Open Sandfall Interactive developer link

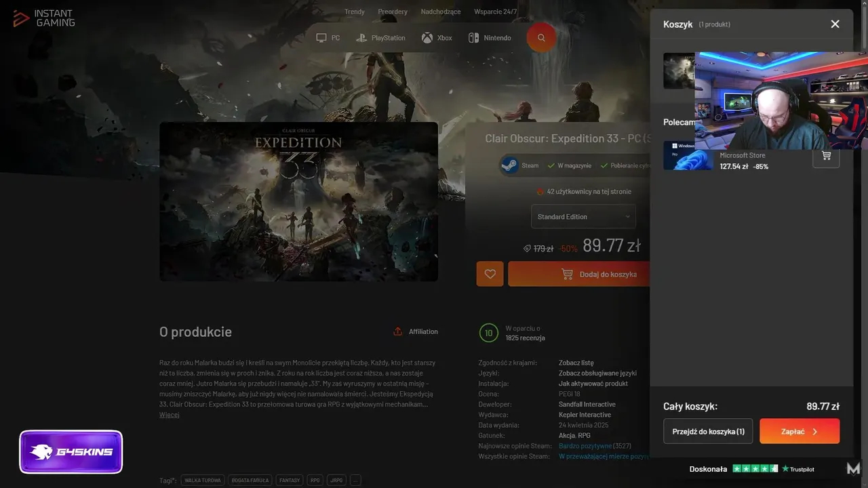click(587, 404)
